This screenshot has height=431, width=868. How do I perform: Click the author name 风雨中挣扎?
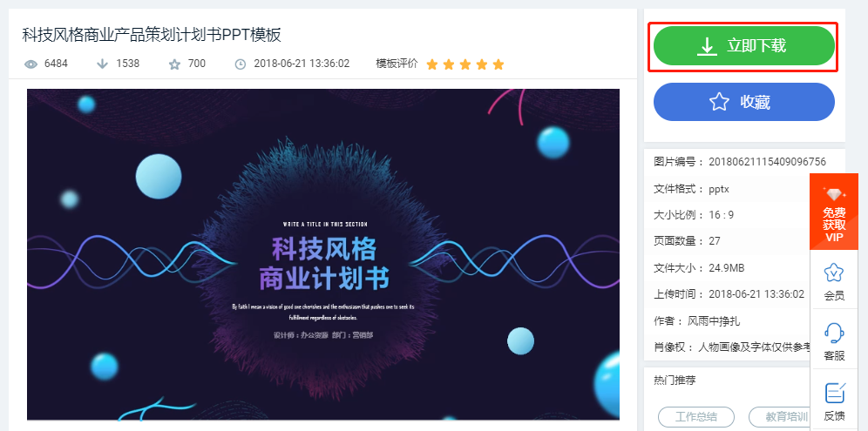[x=713, y=321]
